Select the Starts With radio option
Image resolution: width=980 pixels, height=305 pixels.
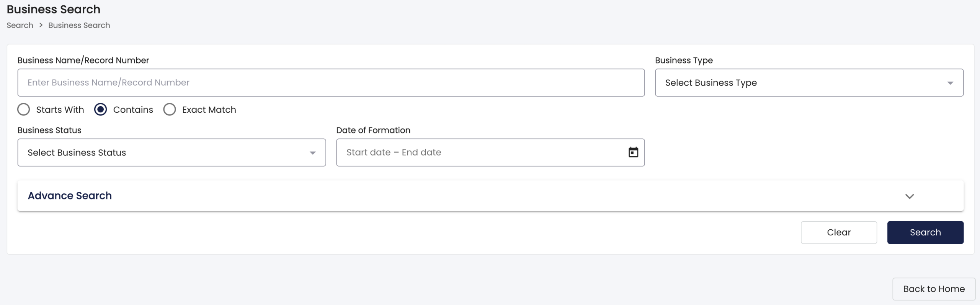24,110
